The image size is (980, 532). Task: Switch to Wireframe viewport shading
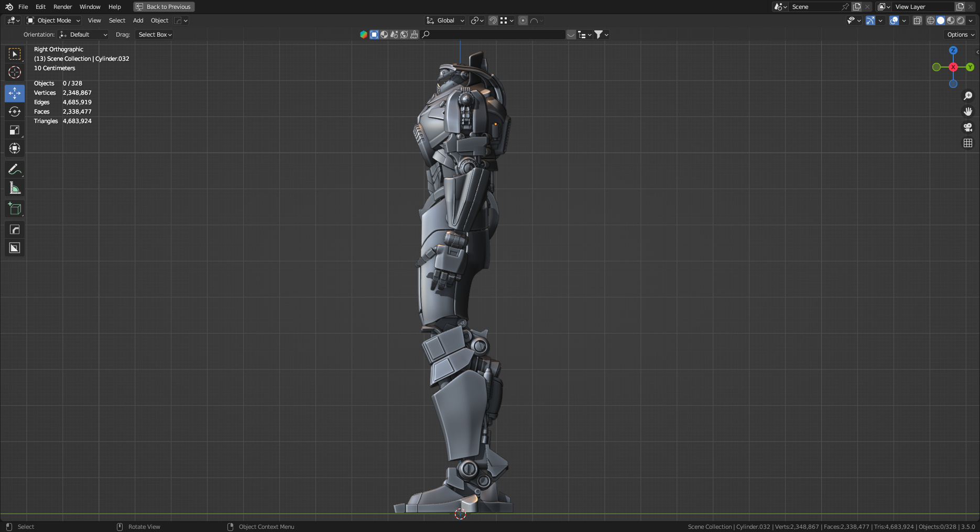(x=931, y=20)
